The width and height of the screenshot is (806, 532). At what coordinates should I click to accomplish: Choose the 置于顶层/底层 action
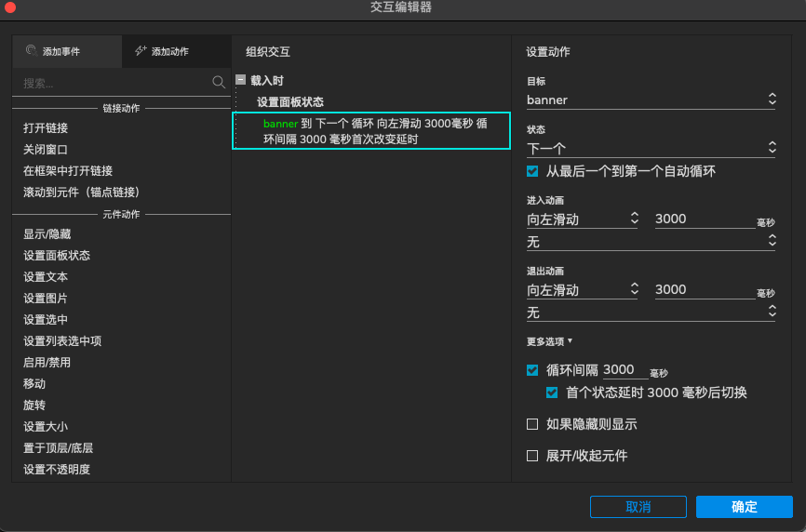tap(58, 447)
